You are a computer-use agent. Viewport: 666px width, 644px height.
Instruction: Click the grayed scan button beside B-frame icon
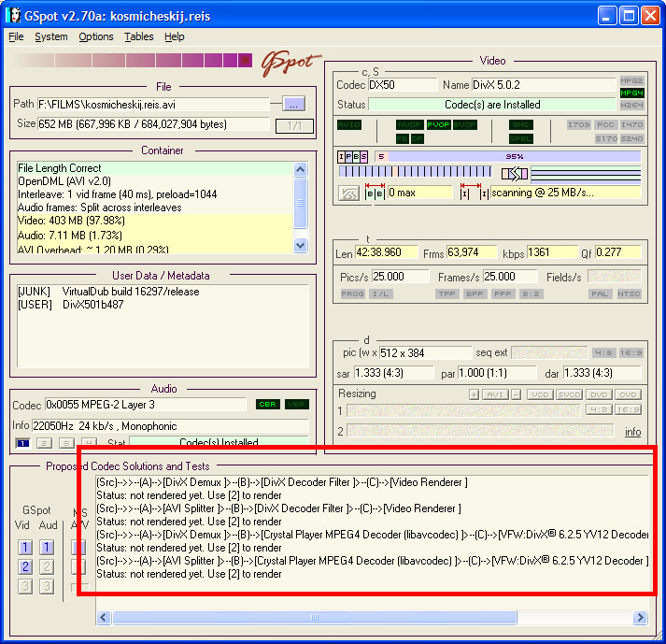(x=348, y=193)
